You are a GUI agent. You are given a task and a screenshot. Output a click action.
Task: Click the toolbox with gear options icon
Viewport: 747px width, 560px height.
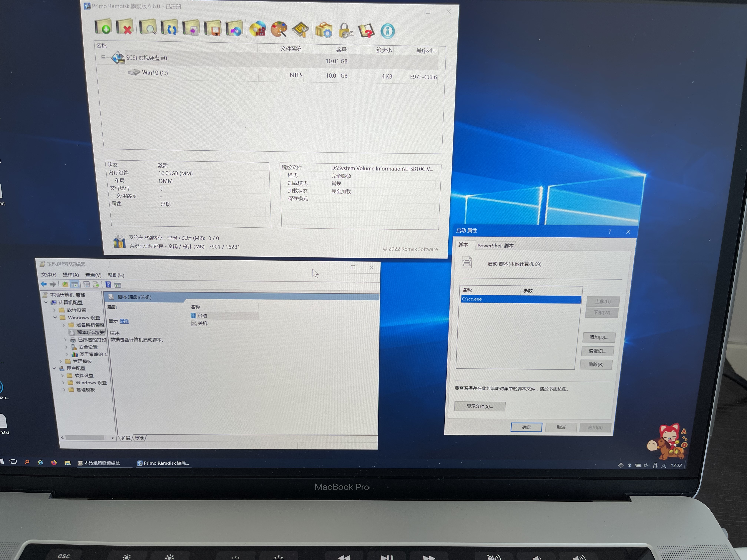(323, 30)
